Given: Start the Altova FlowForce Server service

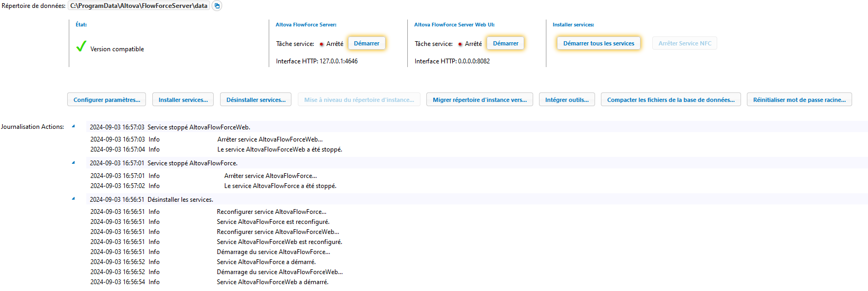Looking at the screenshot, I should [x=367, y=43].
